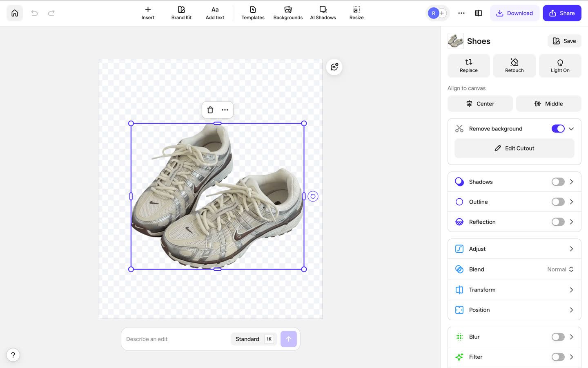Expand the Adjust panel chevron
The width and height of the screenshot is (588, 368).
(x=571, y=249)
